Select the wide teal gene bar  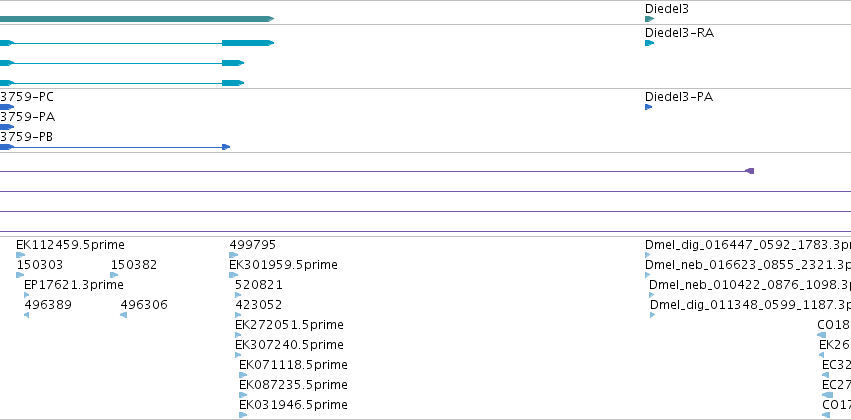tap(137, 19)
